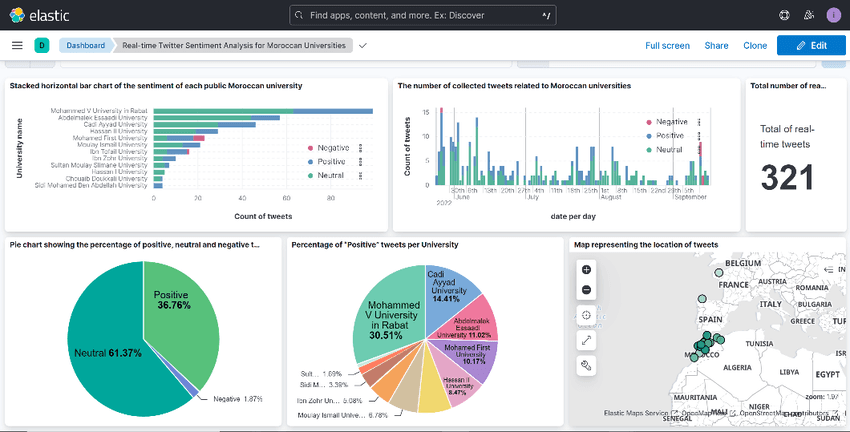Toggle Positive series in daily tweets chart legend
The image size is (850, 432).
(670, 136)
